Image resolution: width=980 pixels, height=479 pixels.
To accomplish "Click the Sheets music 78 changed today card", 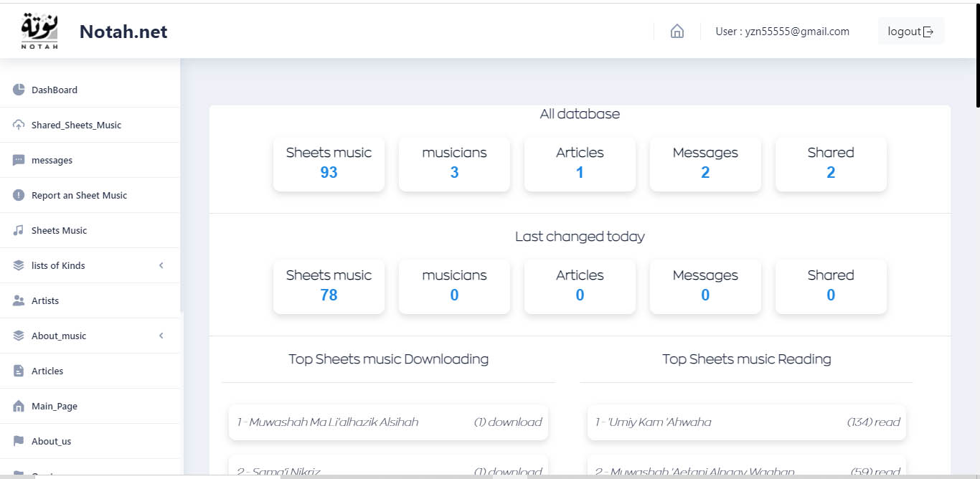I will pos(329,286).
